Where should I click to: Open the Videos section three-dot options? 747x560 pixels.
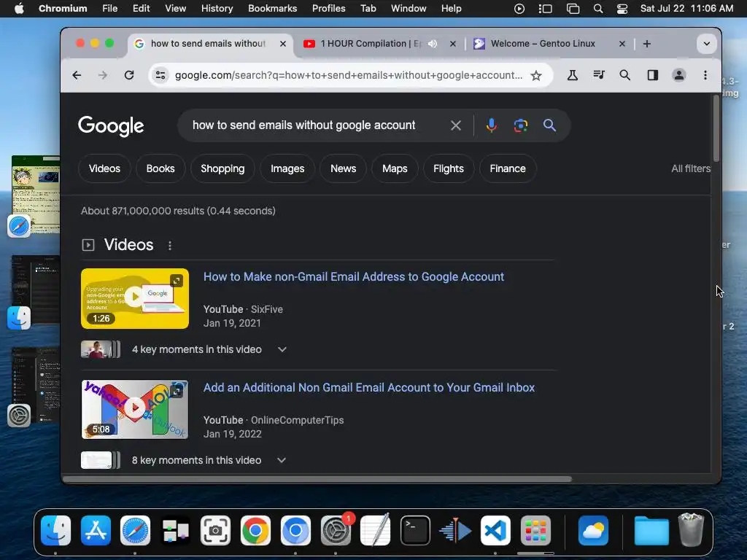pyautogui.click(x=170, y=245)
